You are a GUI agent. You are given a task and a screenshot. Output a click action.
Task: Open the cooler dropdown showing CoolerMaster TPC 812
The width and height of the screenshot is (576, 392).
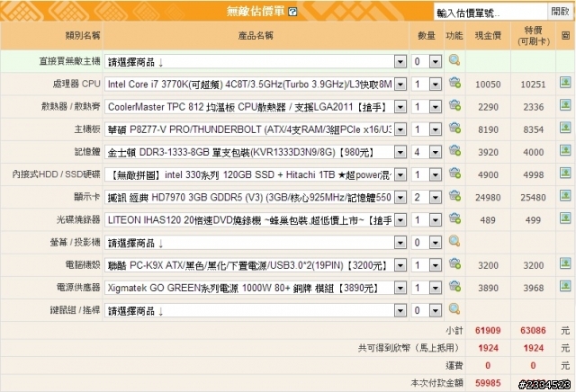[x=256, y=107]
